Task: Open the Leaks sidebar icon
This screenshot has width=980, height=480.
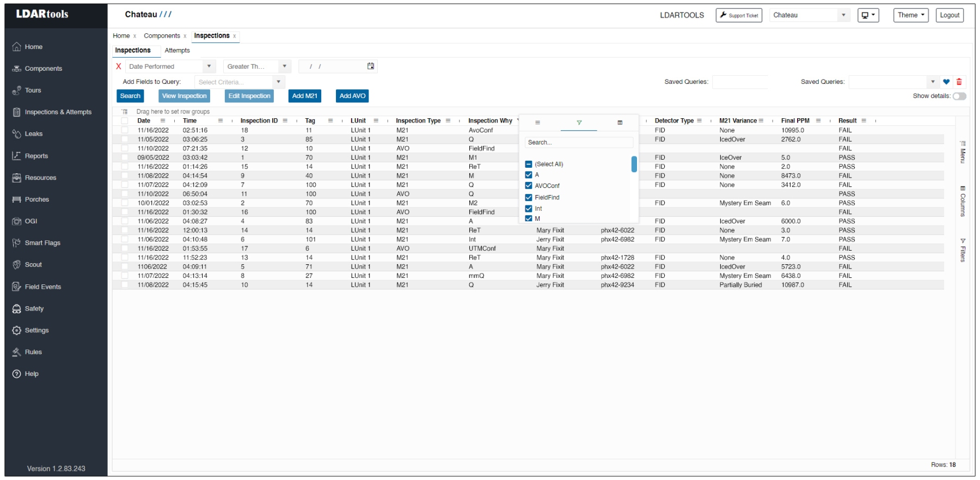Action: point(17,134)
